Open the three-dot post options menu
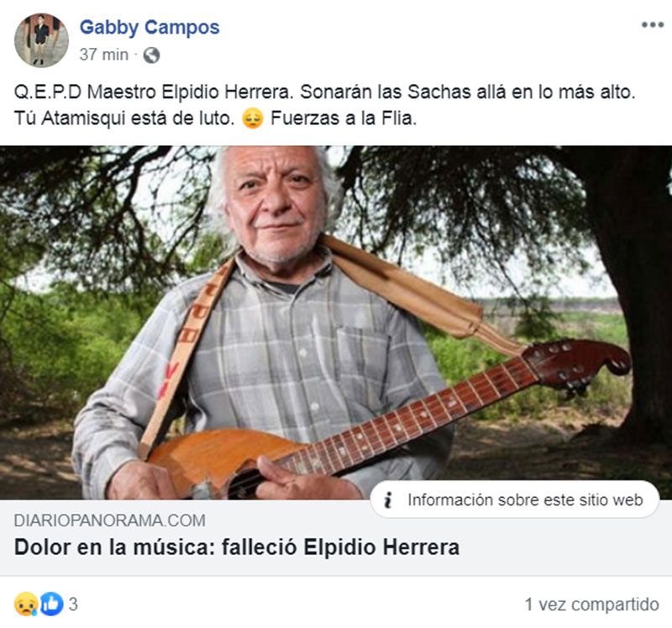Screen dimensions: 672x628 [653, 25]
